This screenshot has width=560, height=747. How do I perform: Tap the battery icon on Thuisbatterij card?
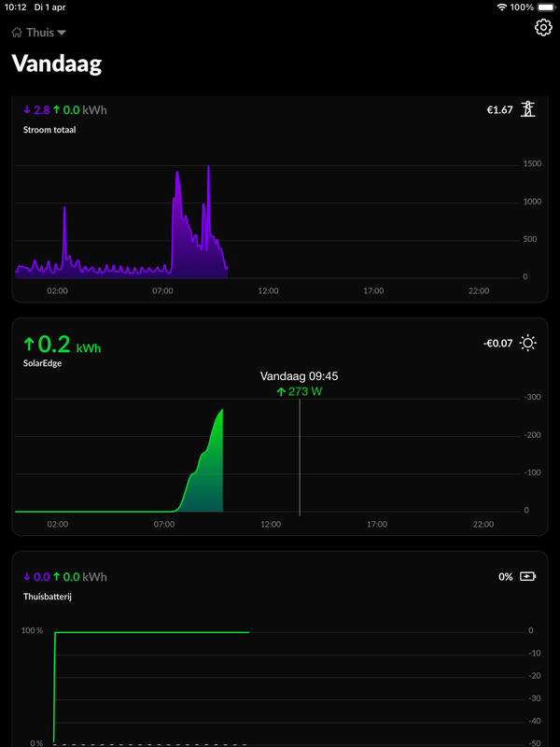click(x=527, y=577)
